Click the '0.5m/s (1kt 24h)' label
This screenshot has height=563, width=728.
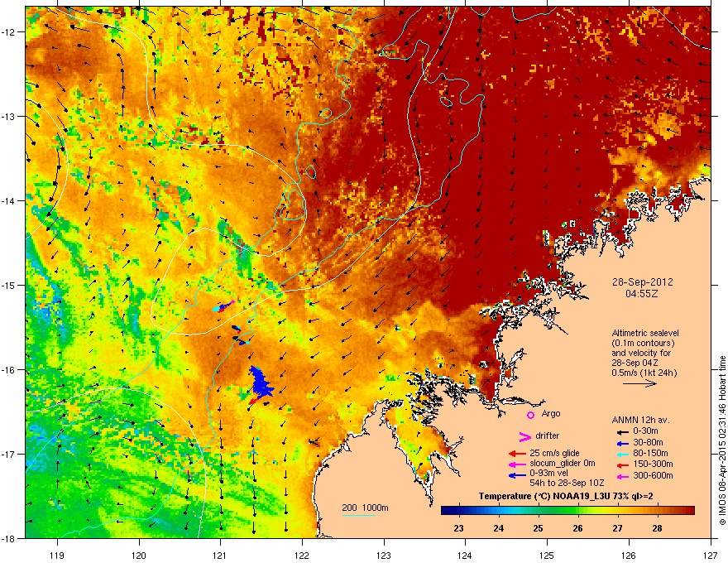point(644,373)
